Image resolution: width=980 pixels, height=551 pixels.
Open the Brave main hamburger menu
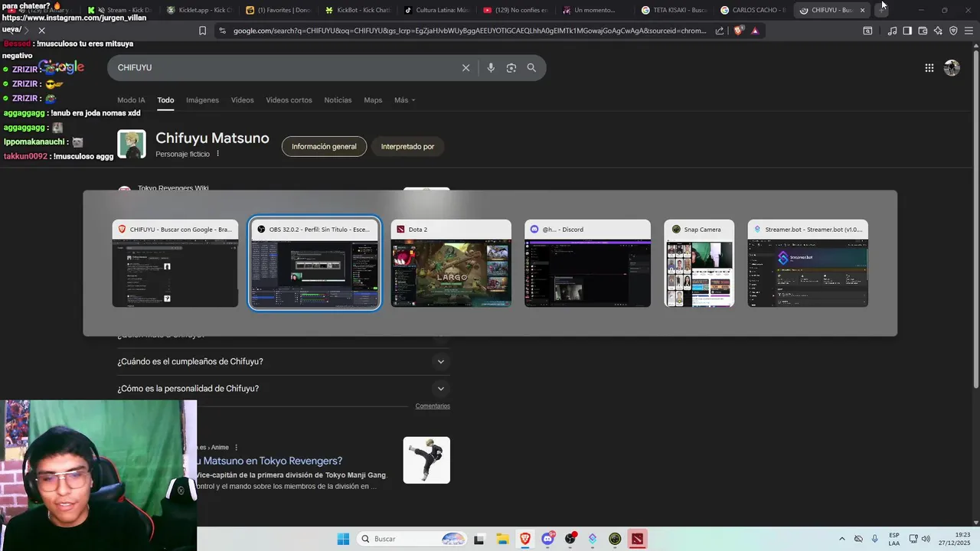click(969, 31)
